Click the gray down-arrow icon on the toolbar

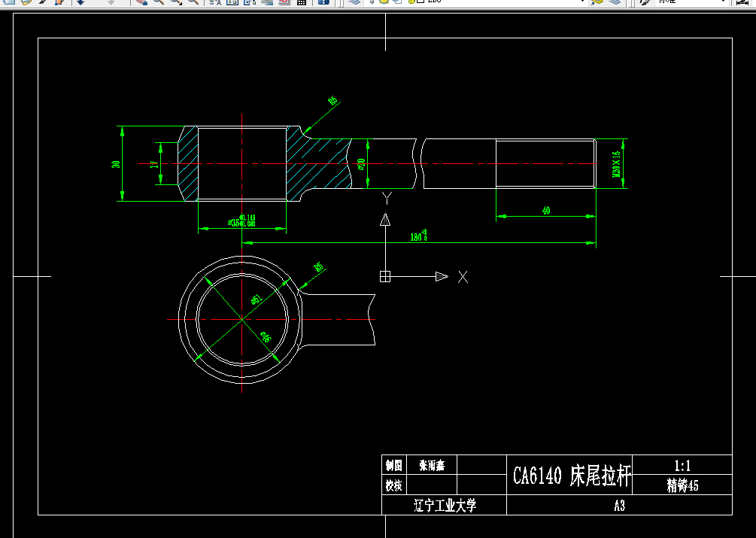(111, 5)
